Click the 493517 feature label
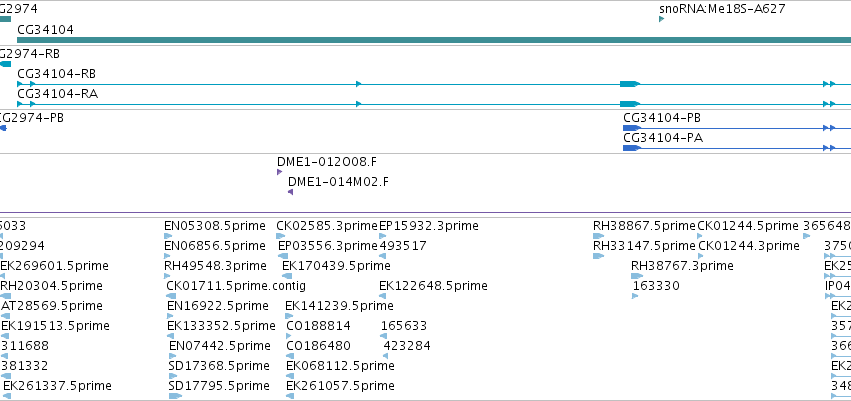Image resolution: width=851 pixels, height=401 pixels. pyautogui.click(x=403, y=246)
